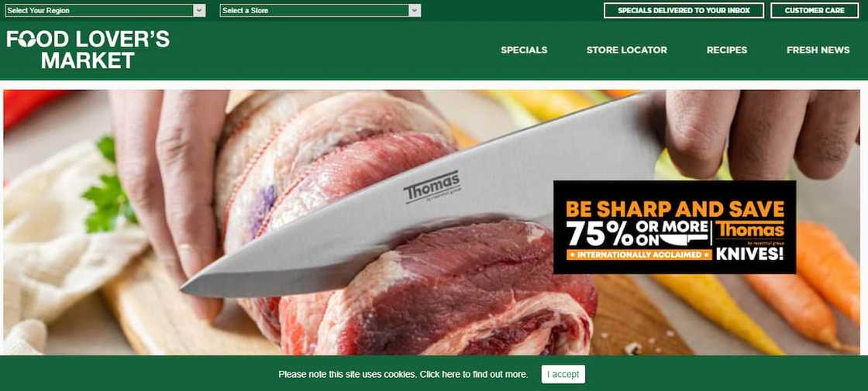This screenshot has height=391, width=868.
Task: Click the Be Sharp And Save promo box
Action: pos(674,228)
